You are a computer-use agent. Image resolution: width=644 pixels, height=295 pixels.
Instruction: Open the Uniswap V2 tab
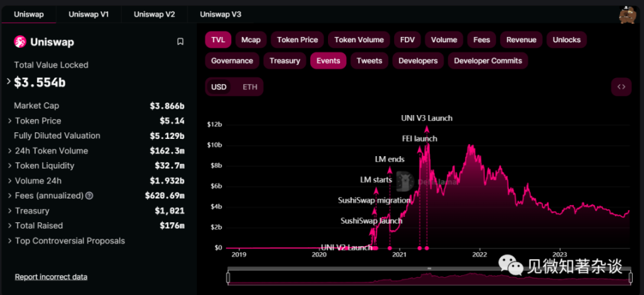(x=154, y=14)
